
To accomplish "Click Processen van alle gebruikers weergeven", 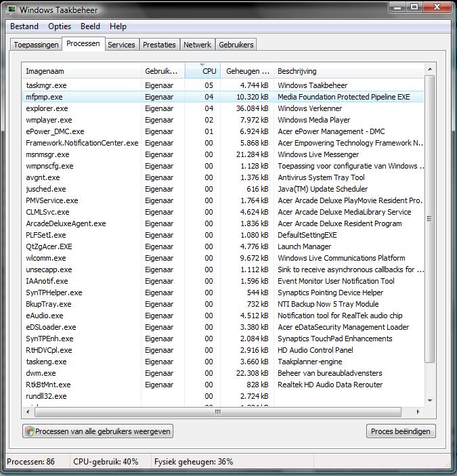I will pos(97,431).
